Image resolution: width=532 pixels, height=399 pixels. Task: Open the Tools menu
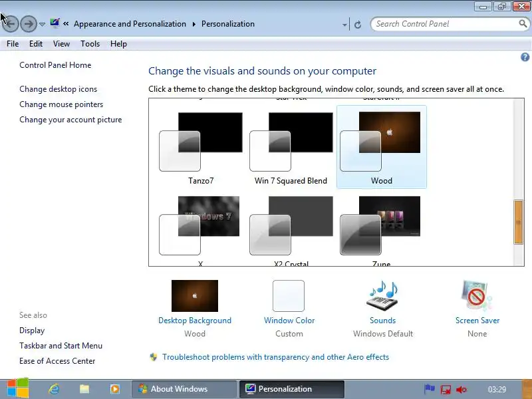(x=90, y=44)
